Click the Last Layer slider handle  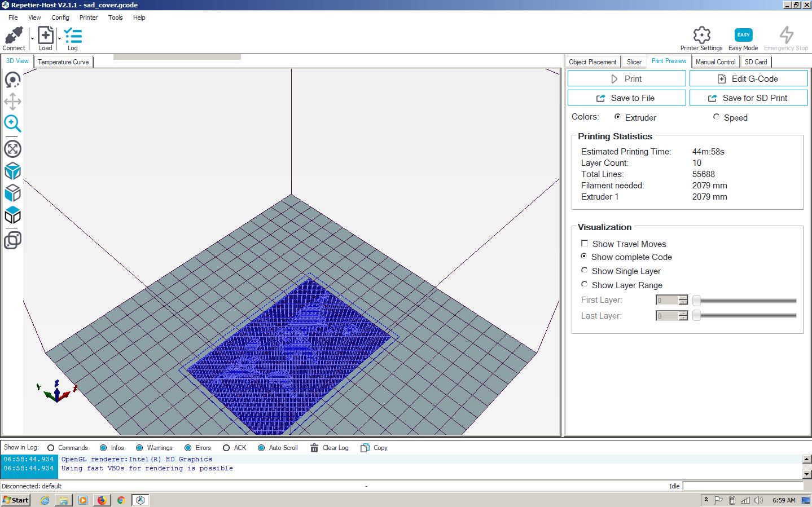pos(696,316)
